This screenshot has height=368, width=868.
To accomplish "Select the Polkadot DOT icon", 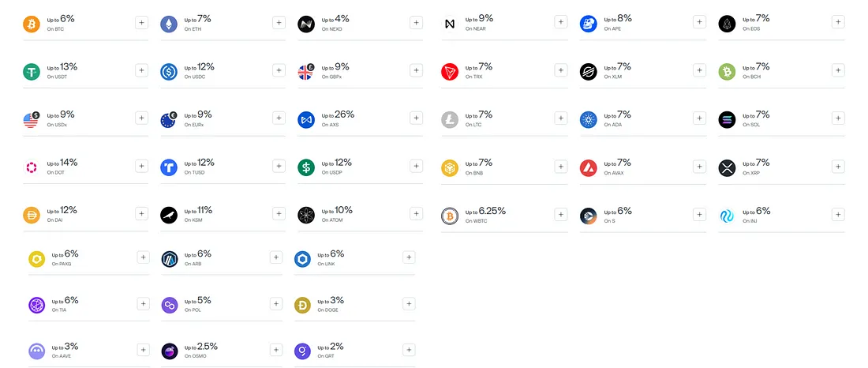I will point(32,167).
